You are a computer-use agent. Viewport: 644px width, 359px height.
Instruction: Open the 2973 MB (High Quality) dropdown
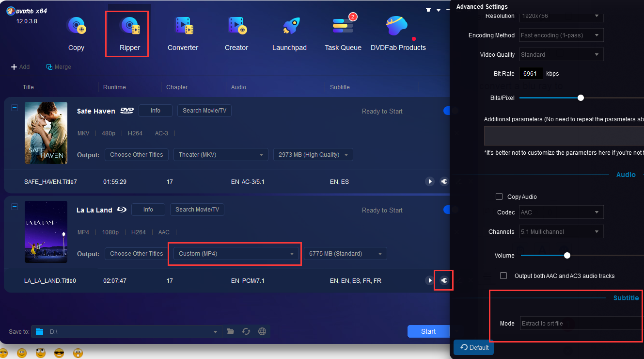click(x=313, y=155)
